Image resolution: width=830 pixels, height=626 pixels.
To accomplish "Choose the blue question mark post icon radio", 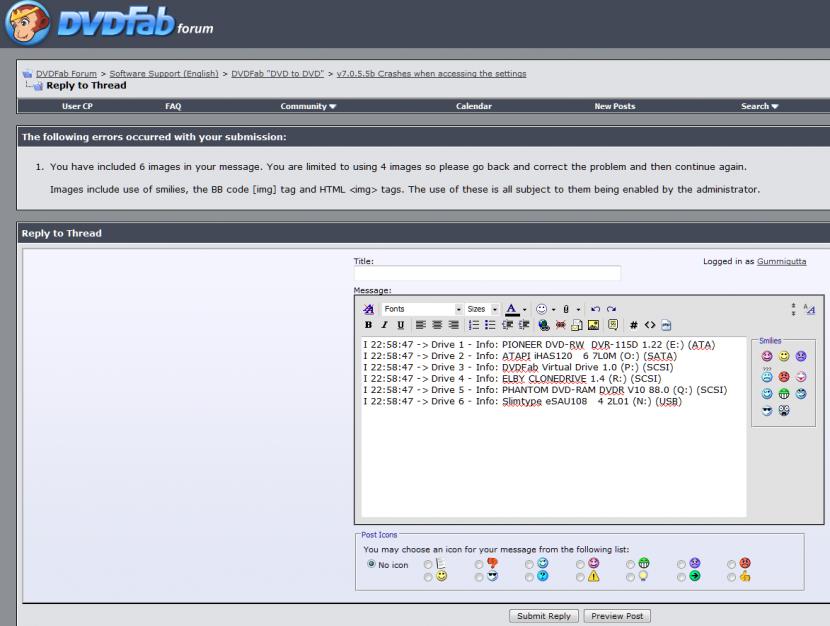I will point(529,577).
